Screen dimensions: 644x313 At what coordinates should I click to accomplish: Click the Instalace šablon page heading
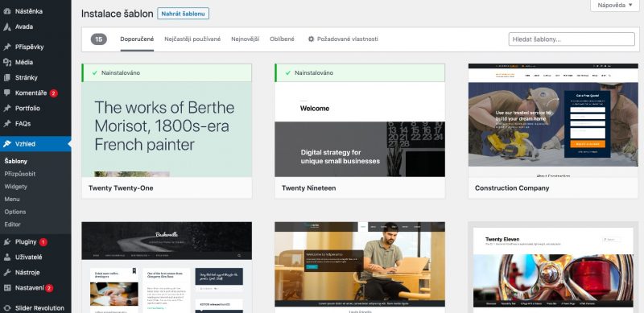[x=117, y=14]
